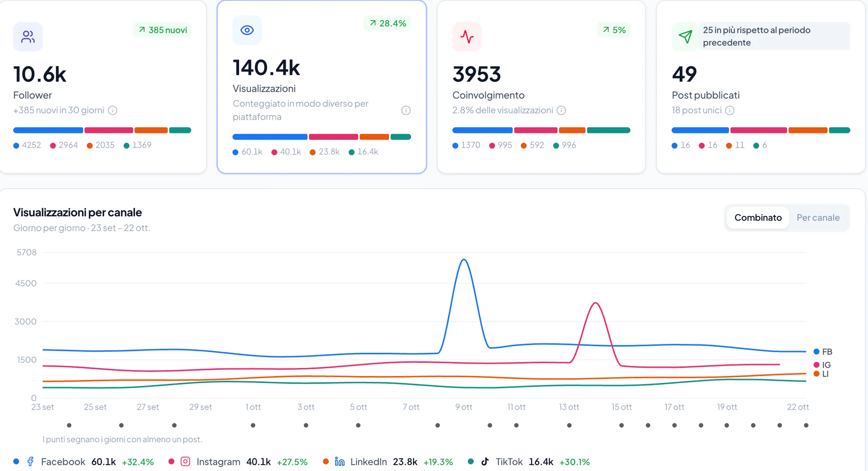Click teal TikTok bar segment in Post pubblicati card

839,130
